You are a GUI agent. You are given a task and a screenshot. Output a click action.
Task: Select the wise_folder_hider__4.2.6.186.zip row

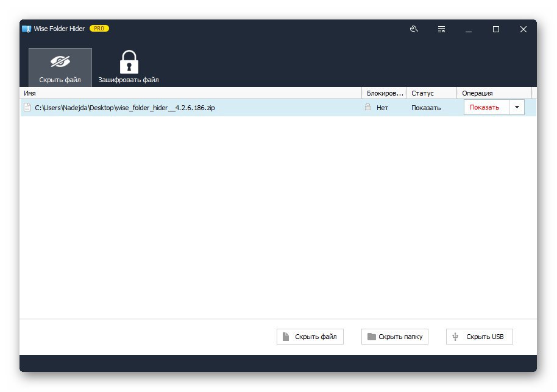coord(278,108)
